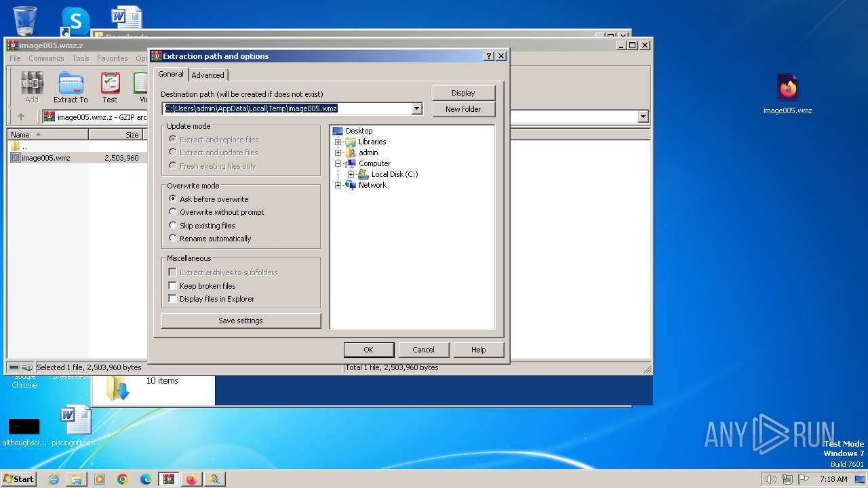Screen dimensions: 868x488
Task: Select Rename automatically option
Action: tap(210, 239)
